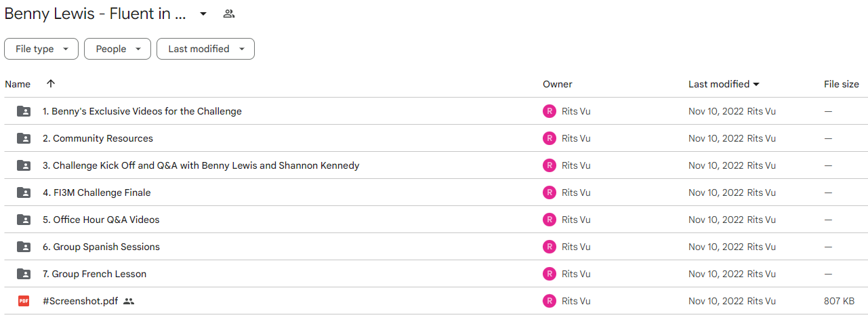Image resolution: width=868 pixels, height=326 pixels.
Task: Click the folder icon for Office Hour Q&A Videos
Action: (24, 220)
